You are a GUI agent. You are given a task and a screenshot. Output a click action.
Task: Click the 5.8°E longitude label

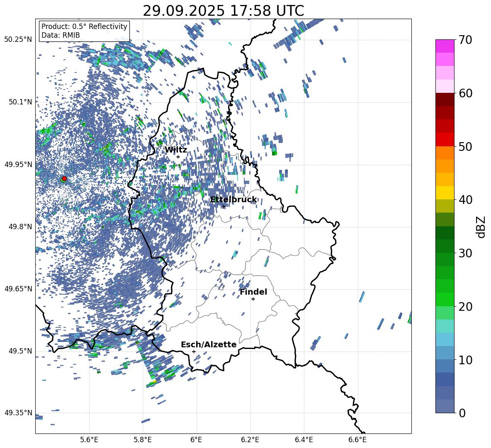pyautogui.click(x=143, y=440)
